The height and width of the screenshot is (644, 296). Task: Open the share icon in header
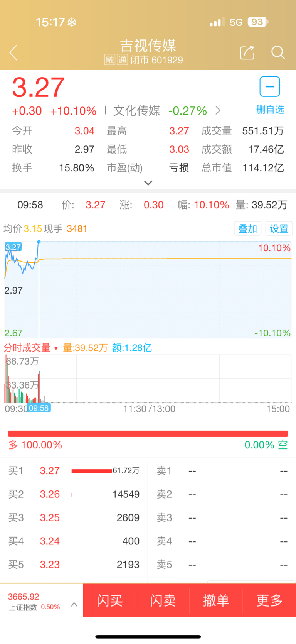[x=247, y=52]
